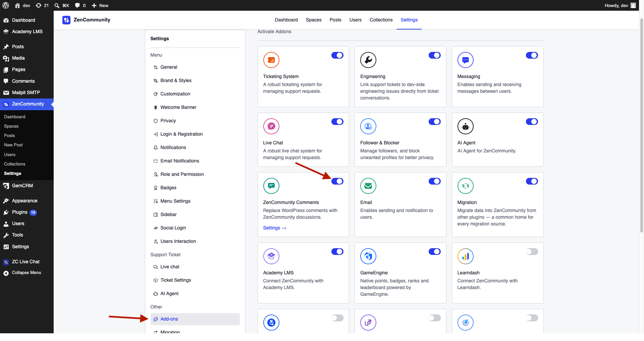
Task: Click the AI Agent robot icon
Action: [x=466, y=126]
